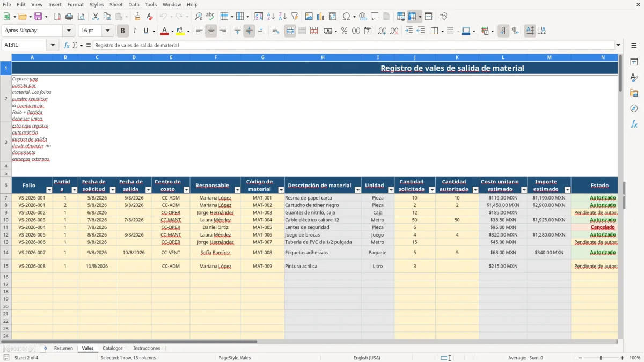Screen dimensions: 644x362
Task: Insert image icon
Action: [309, 16]
